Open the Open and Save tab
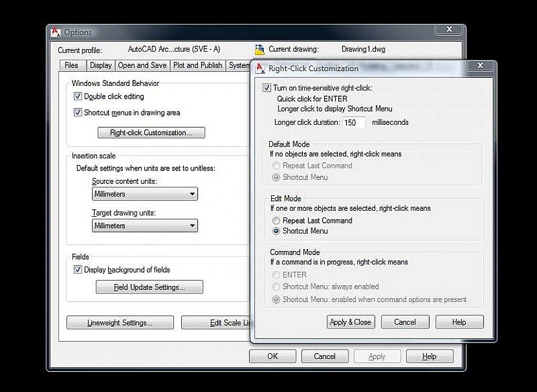This screenshot has height=392, width=537. pyautogui.click(x=142, y=65)
